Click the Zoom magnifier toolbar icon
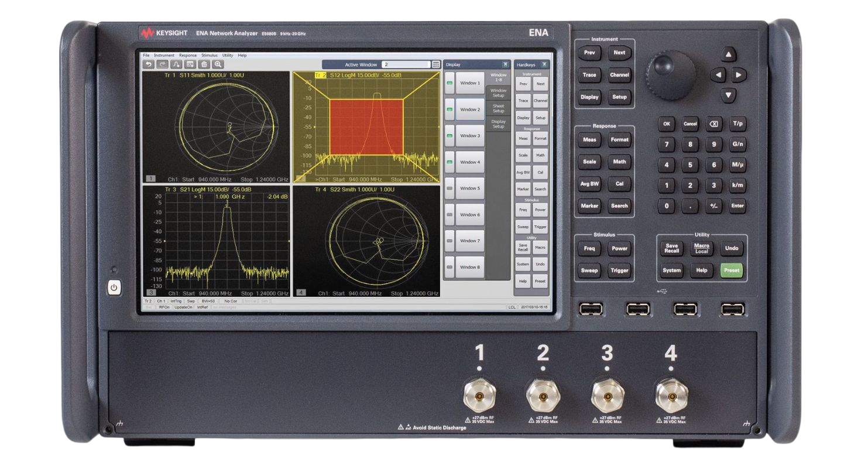Screen dimensions: 868x469 tap(218, 64)
